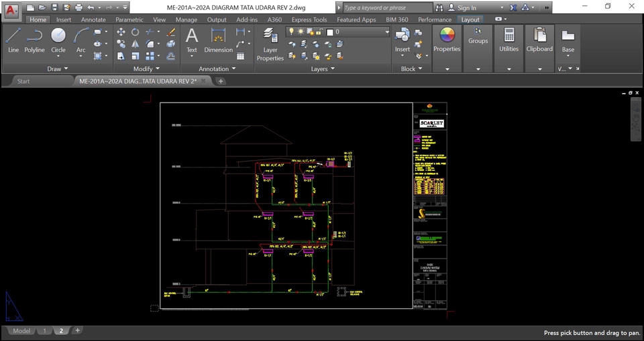This screenshot has width=644, height=341.
Task: Open the Trim tool dropdown arrow
Action: tap(158, 31)
